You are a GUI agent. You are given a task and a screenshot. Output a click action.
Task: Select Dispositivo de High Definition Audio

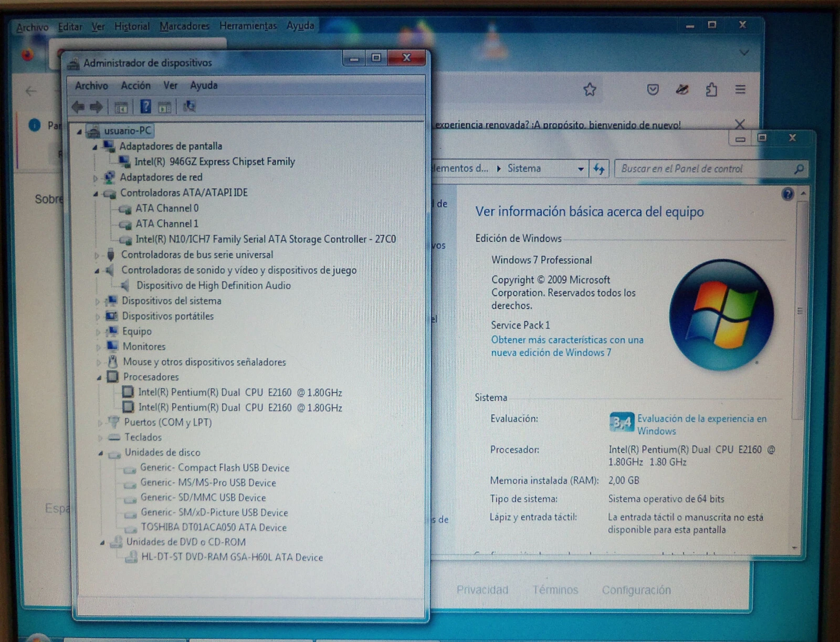click(x=214, y=286)
